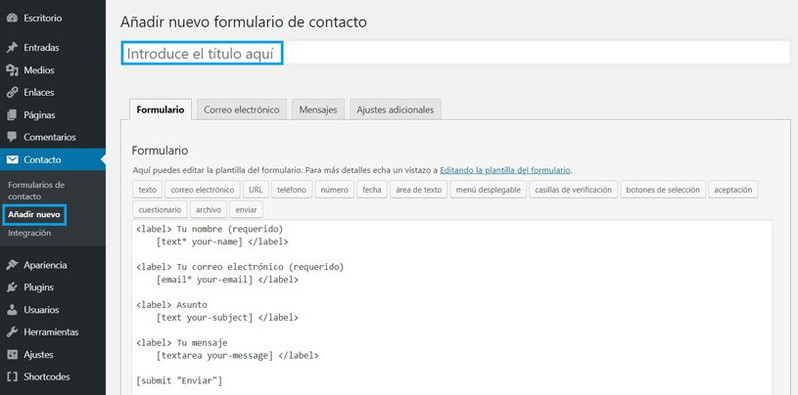Click the Herramientas wrench icon
Image resolution: width=798 pixels, height=395 pixels.
[x=12, y=332]
